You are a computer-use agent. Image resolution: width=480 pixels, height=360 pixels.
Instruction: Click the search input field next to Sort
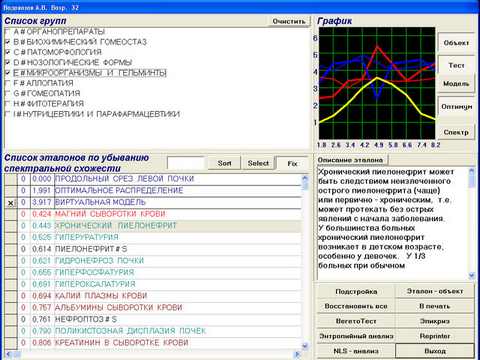[186, 163]
